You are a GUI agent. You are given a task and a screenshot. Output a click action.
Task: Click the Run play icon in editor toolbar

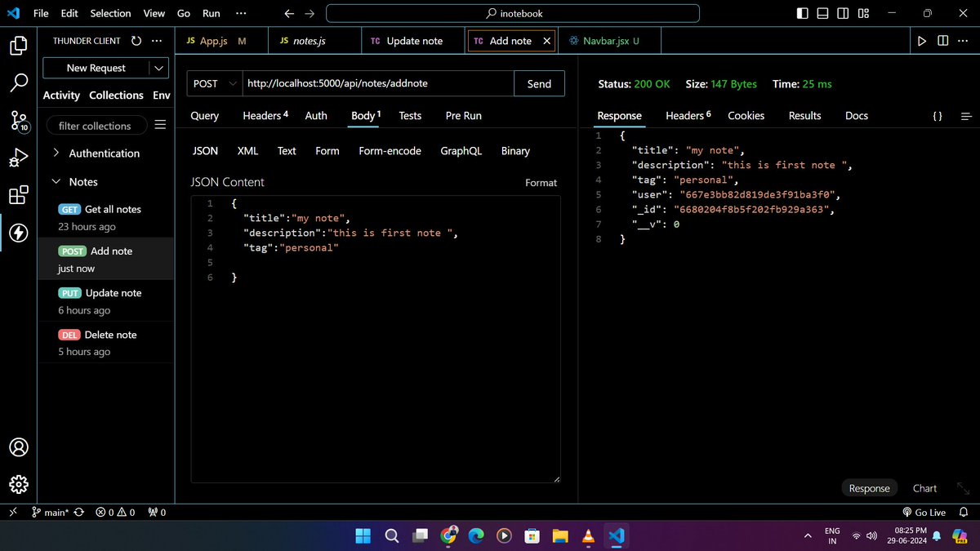[922, 41]
